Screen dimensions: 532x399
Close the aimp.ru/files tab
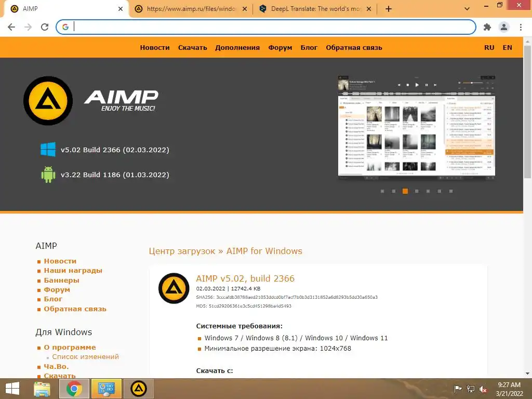tap(245, 9)
